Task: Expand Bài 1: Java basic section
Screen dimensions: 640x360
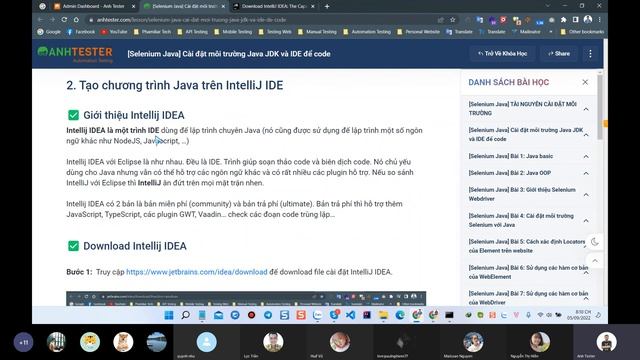Action: (x=586, y=156)
